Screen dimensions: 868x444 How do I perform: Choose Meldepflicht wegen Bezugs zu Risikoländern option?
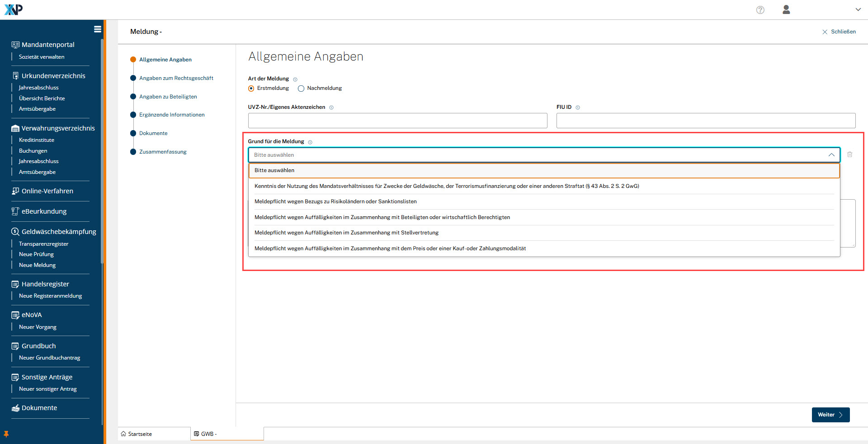pos(335,201)
